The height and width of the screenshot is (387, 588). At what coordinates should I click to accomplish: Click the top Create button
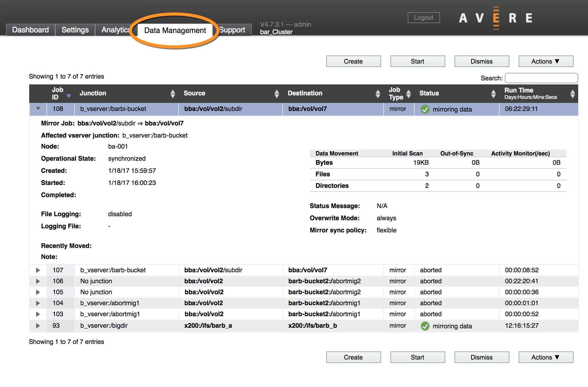[353, 61]
